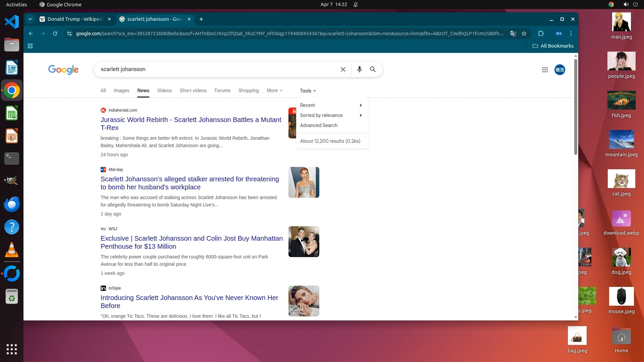
Task: Select Advanced Search from menu
Action: [x=319, y=125]
